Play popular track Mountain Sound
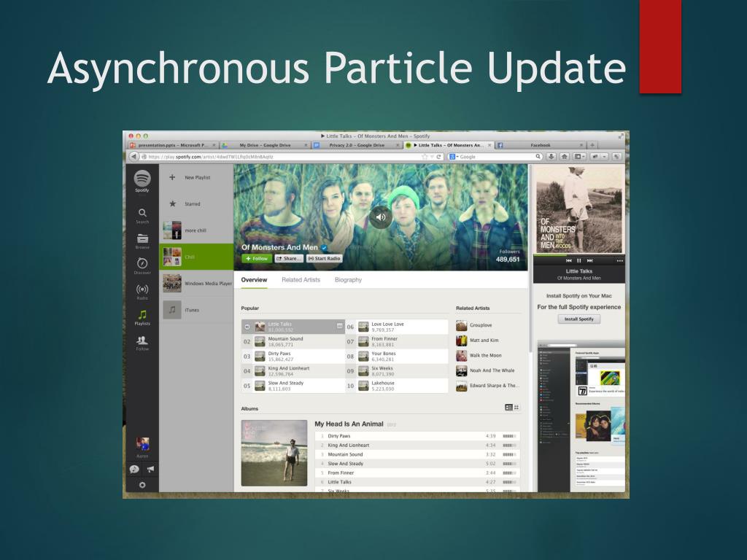The image size is (747, 560). tap(293, 341)
